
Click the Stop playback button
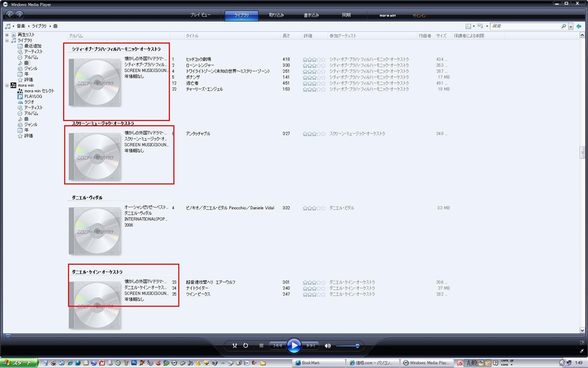click(261, 346)
